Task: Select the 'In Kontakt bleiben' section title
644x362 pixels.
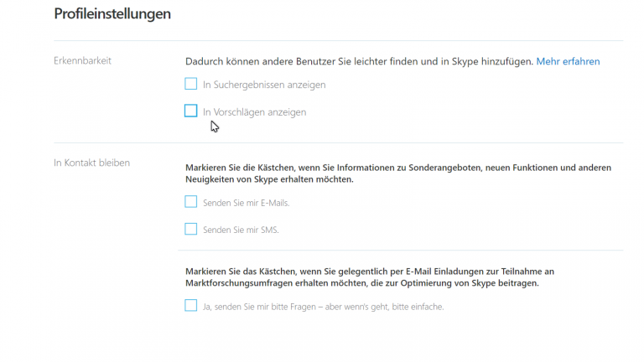Action: (x=91, y=163)
